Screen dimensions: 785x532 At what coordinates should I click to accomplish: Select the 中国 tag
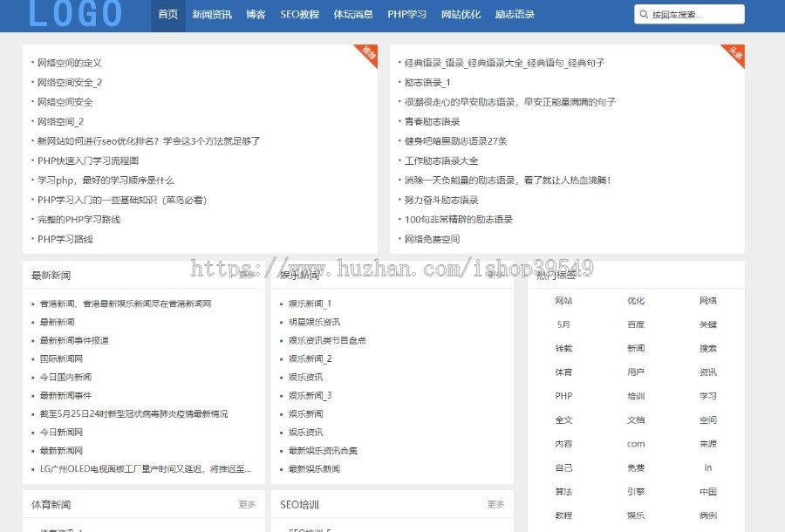point(708,492)
